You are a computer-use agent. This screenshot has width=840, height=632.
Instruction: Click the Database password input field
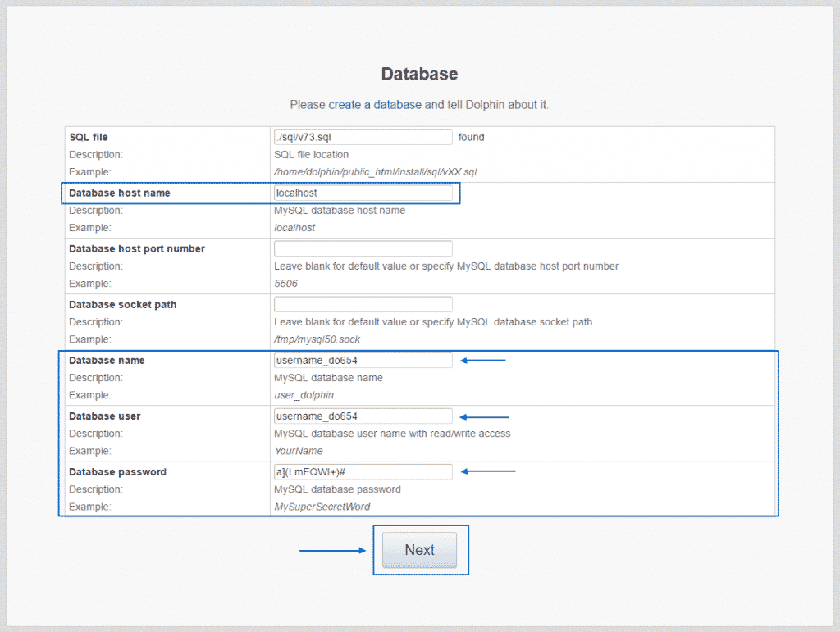(363, 471)
